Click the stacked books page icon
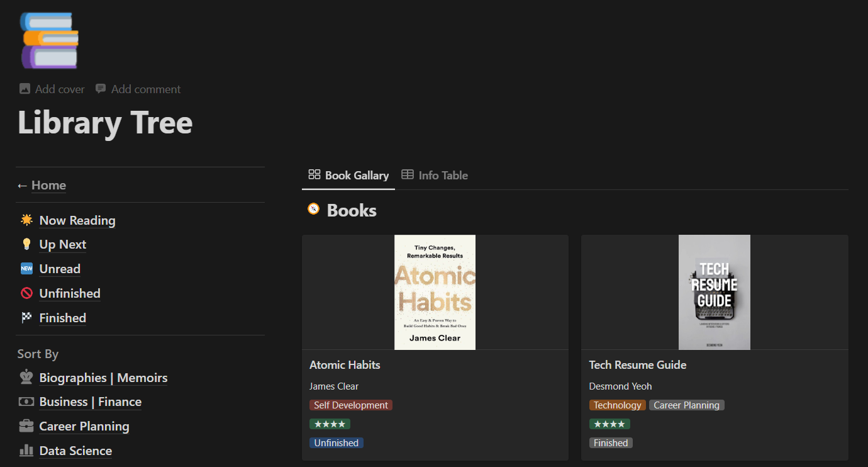Screen dimensions: 868x467 [49, 40]
